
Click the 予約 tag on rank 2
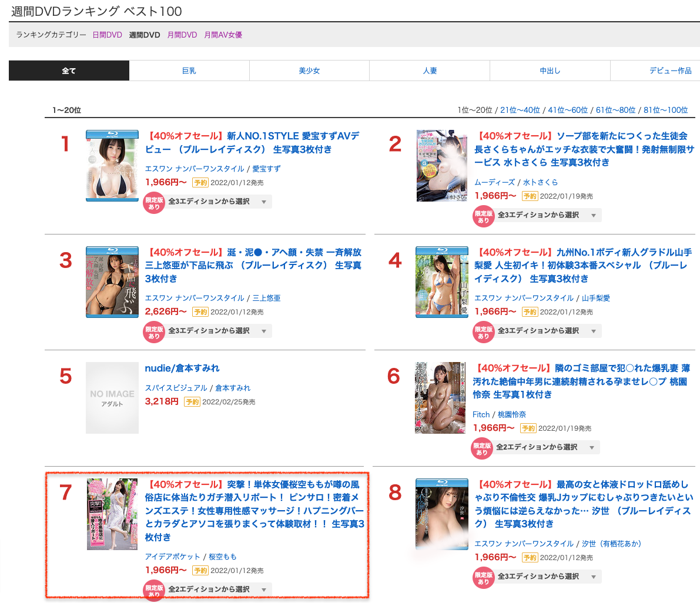point(530,196)
